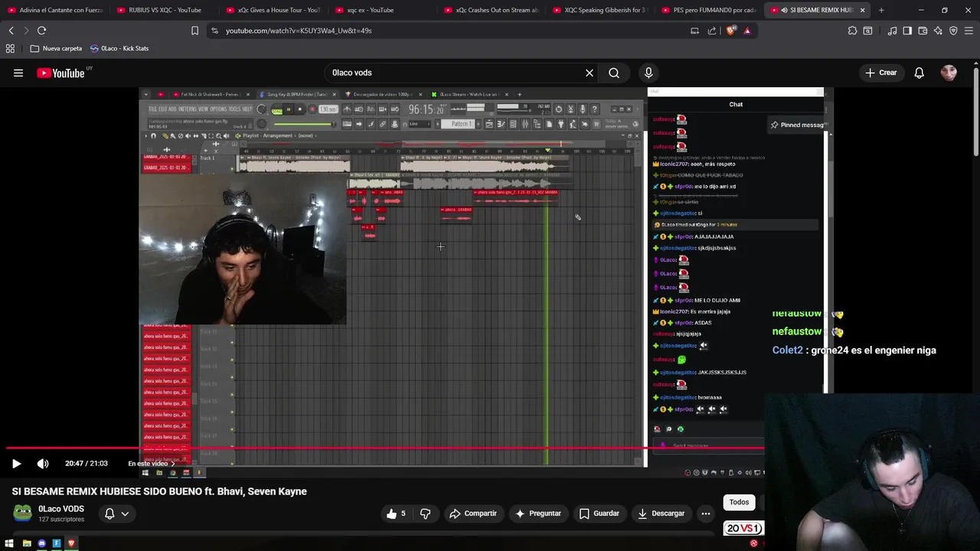The height and width of the screenshot is (551, 980).
Task: Like the video with thumbs-up
Action: click(397, 514)
